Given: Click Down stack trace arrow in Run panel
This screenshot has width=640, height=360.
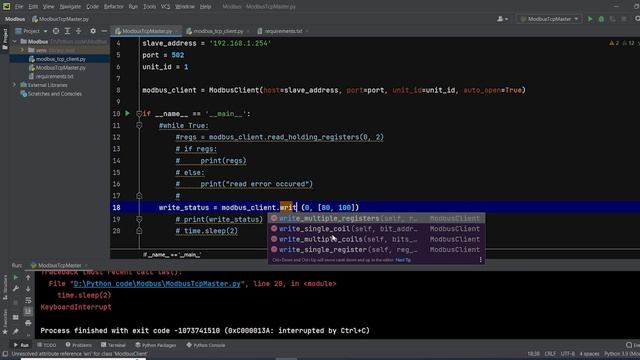Looking at the screenshot, I should 28,289.
